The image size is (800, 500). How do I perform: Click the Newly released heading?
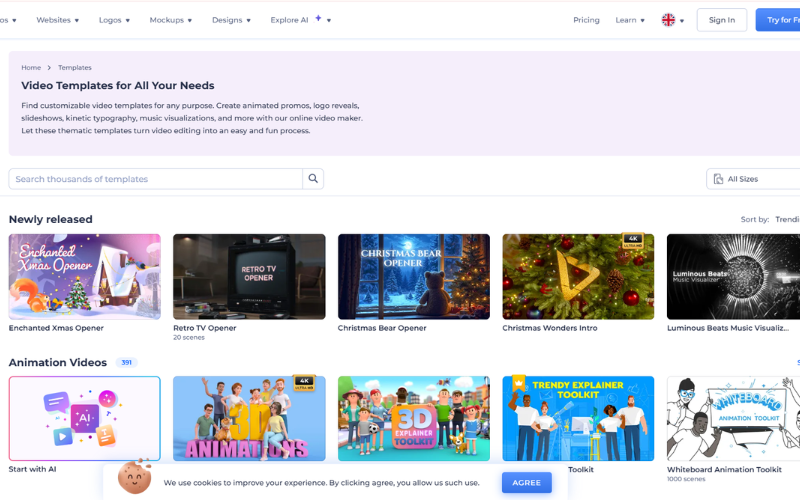pos(51,219)
